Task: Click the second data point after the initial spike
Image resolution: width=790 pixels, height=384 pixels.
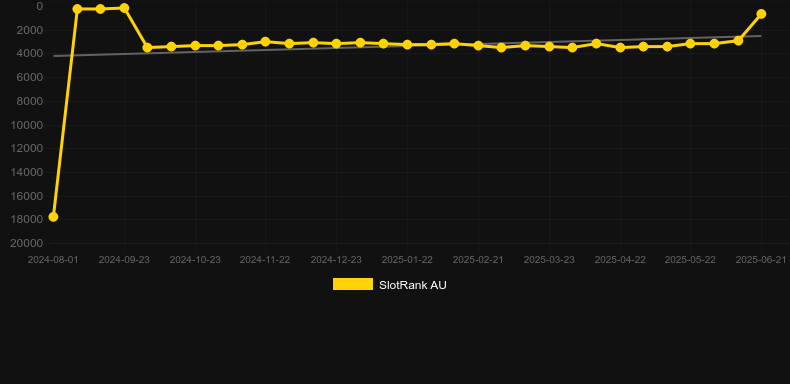Action: [x=100, y=9]
